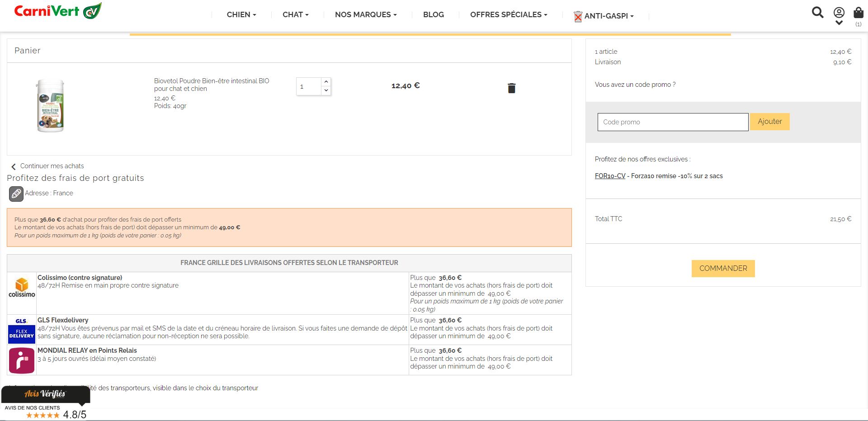Expand the NOS MARQUES menu

coord(366,14)
